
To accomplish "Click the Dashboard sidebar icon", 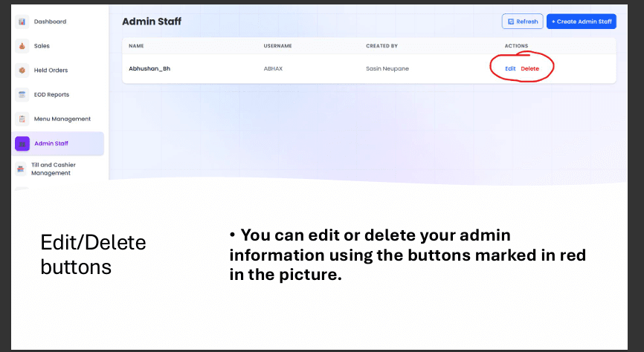I will [x=22, y=22].
